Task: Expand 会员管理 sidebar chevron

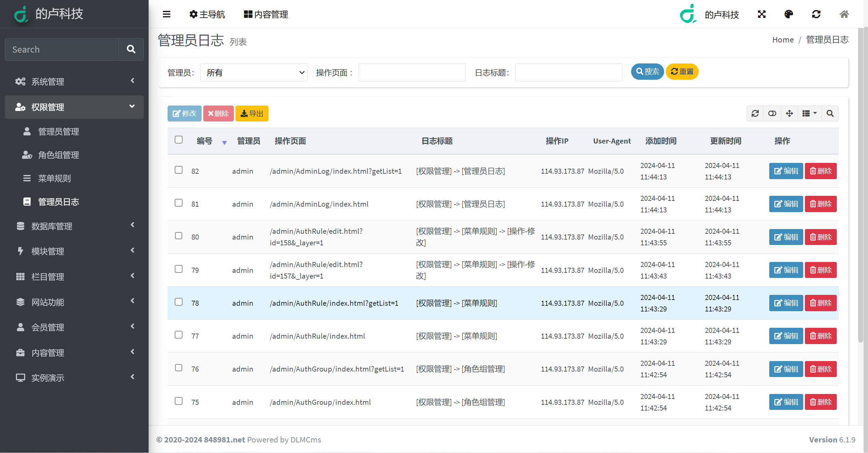Action: pyautogui.click(x=133, y=326)
